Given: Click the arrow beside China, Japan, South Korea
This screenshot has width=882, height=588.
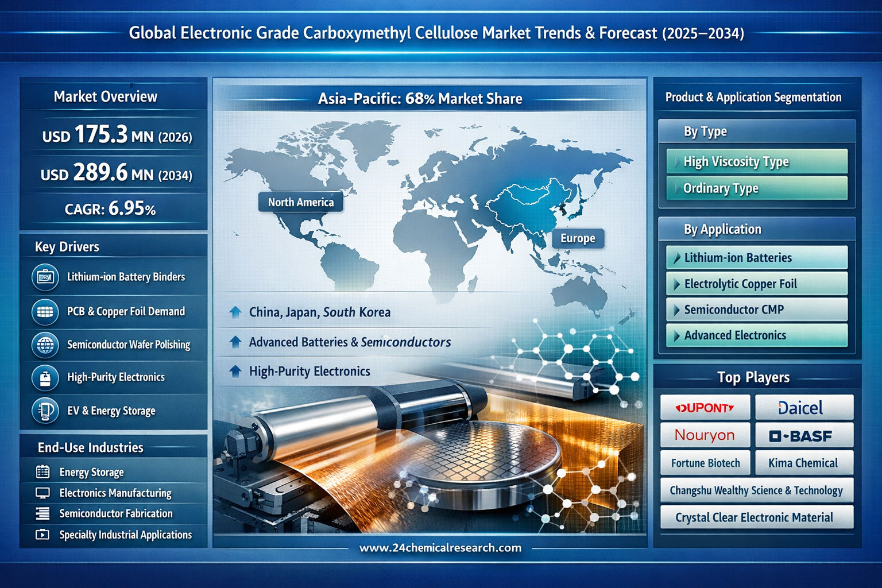Looking at the screenshot, I should tap(235, 312).
